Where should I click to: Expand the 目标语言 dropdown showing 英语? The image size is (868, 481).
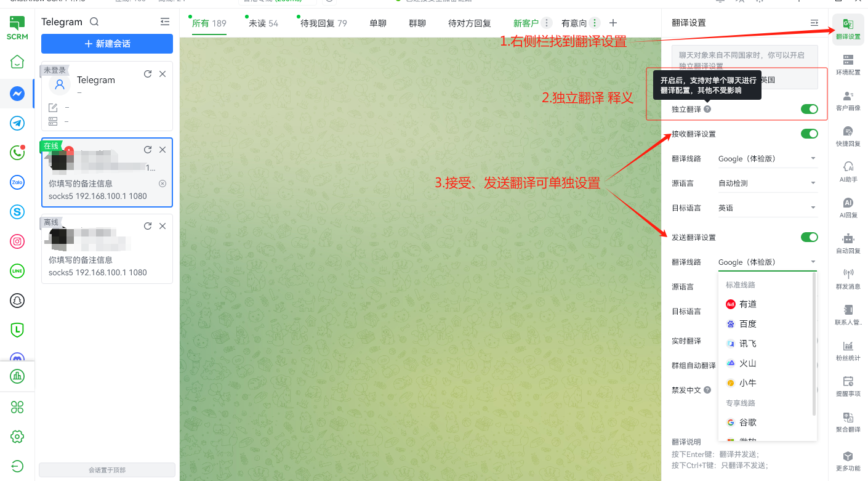[x=767, y=208]
